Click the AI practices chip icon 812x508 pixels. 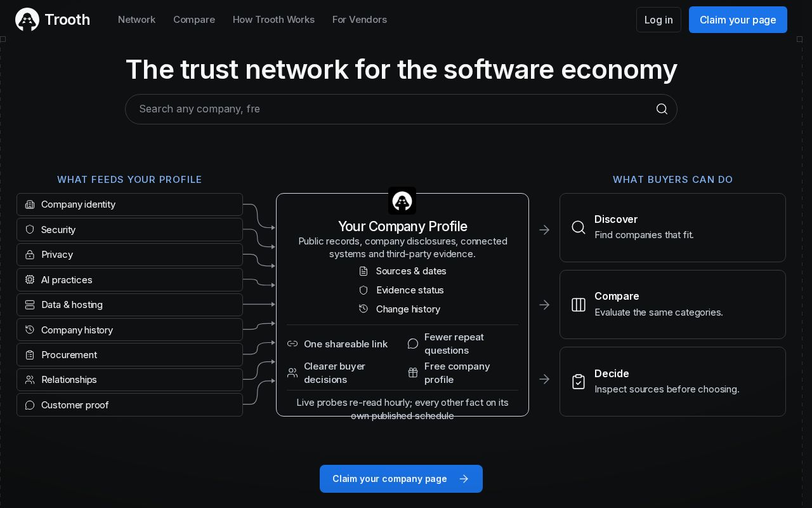pyautogui.click(x=30, y=279)
